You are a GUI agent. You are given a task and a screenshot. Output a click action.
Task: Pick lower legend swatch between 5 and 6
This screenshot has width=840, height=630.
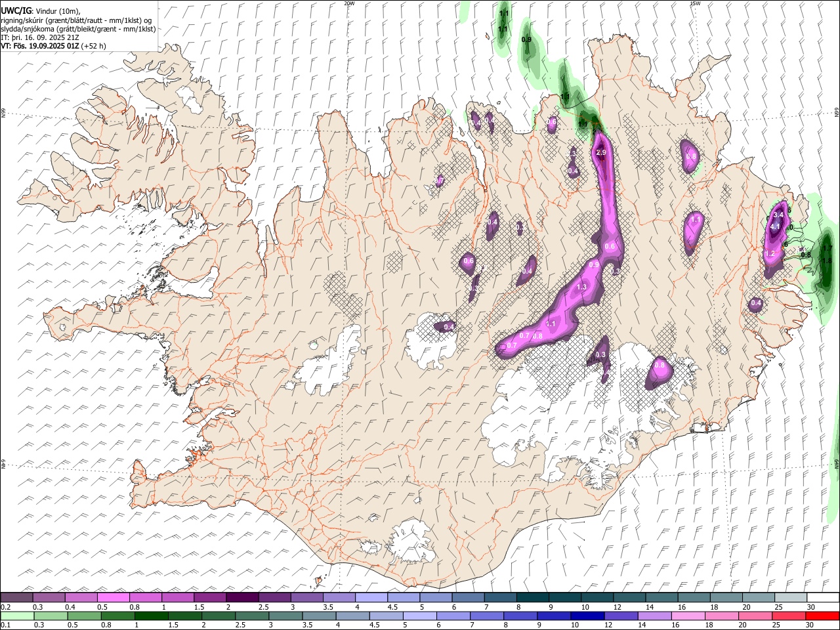click(x=419, y=616)
